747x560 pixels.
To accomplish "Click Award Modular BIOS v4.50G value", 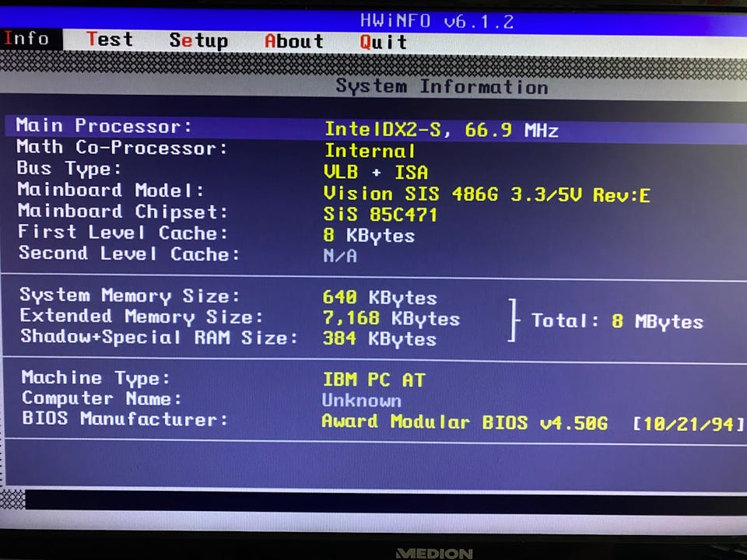I will point(465,422).
